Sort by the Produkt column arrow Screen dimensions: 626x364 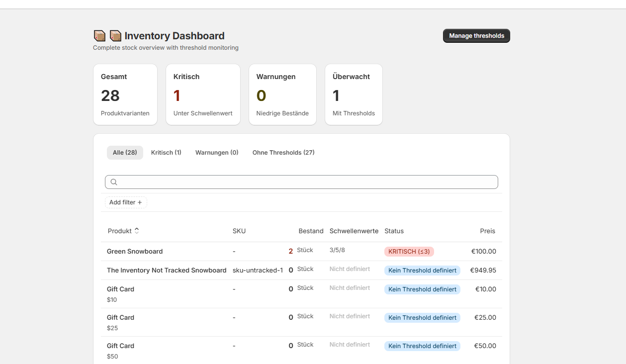137,231
